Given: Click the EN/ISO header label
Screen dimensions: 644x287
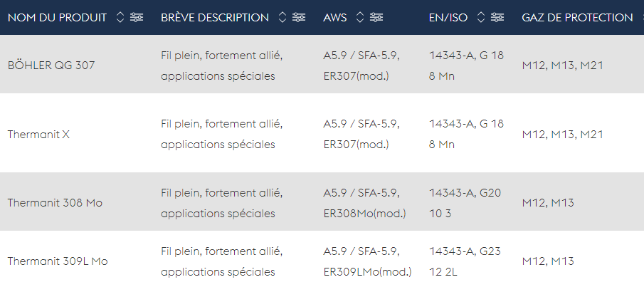Looking at the screenshot, I should point(448,18).
